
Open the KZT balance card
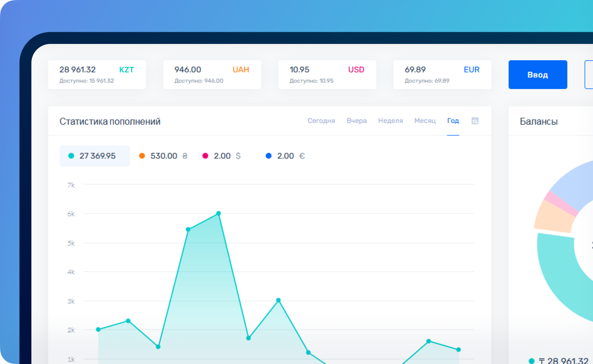coord(97,74)
